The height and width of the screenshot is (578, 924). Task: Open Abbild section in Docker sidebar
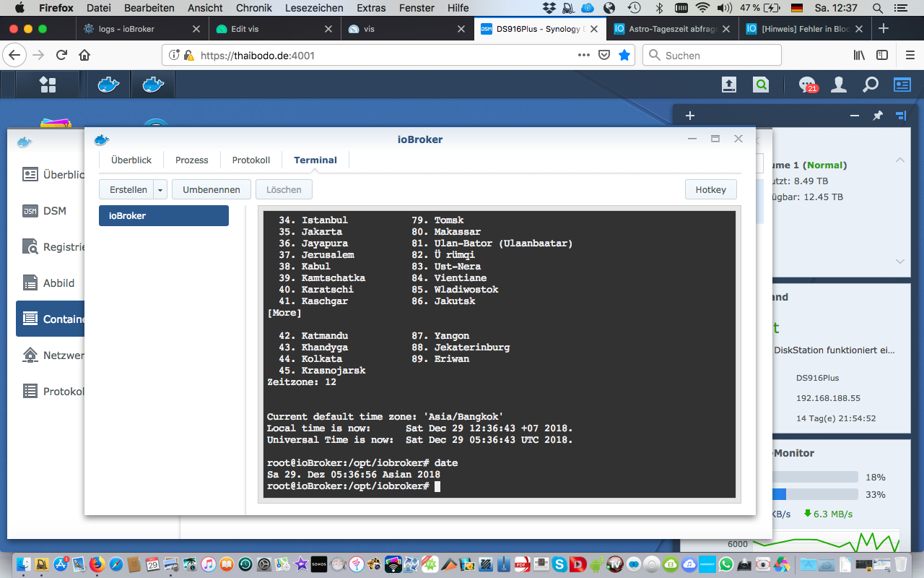click(x=51, y=283)
